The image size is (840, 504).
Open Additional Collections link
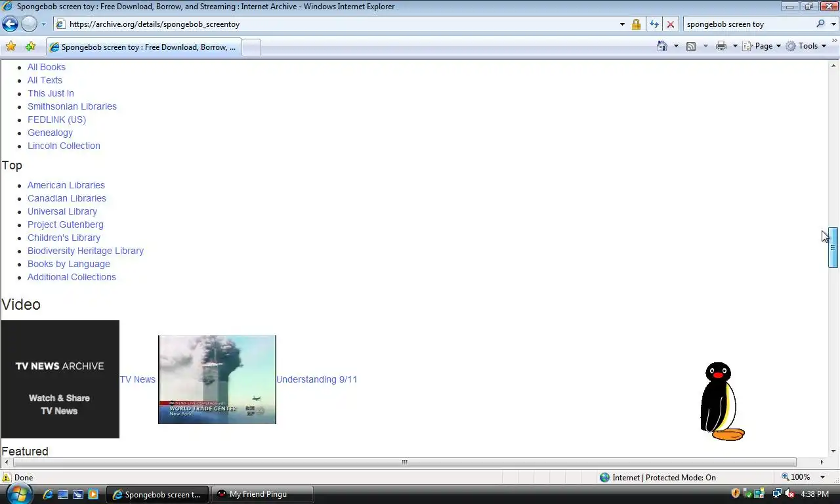point(72,277)
